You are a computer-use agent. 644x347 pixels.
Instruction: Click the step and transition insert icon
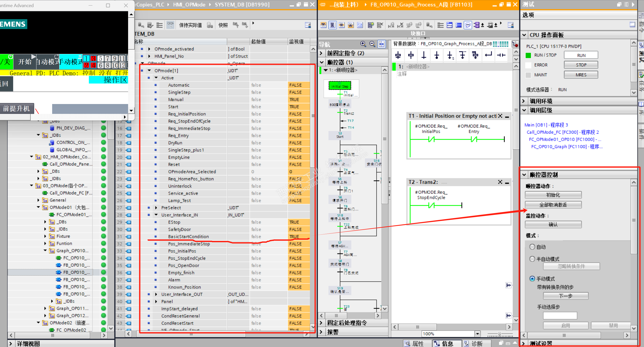(398, 55)
